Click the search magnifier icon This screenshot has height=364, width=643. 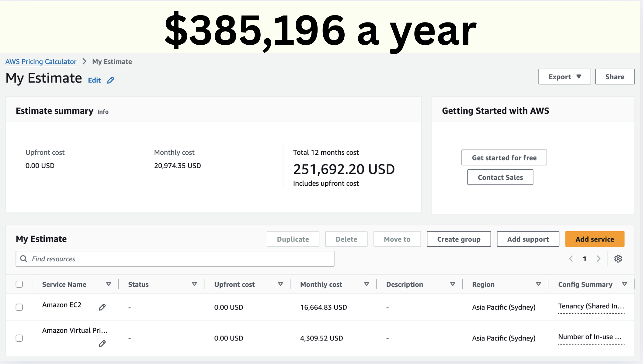(x=24, y=259)
